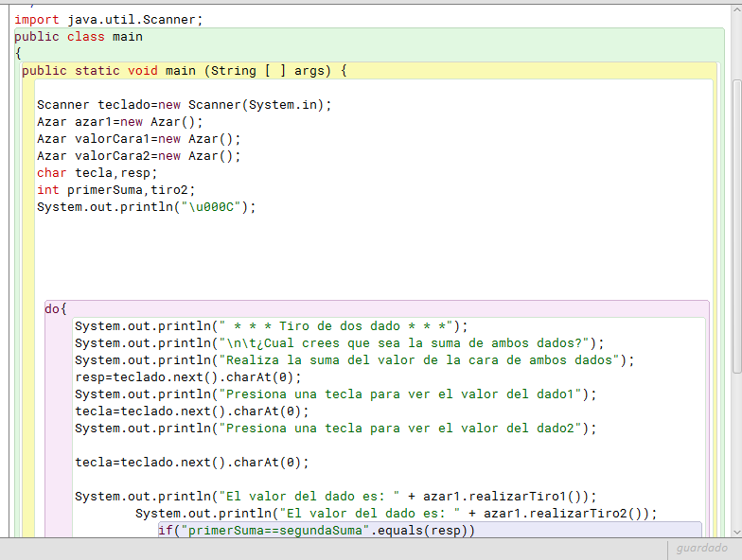Click the 'public class main' declaration
The image size is (742, 560).
click(79, 37)
